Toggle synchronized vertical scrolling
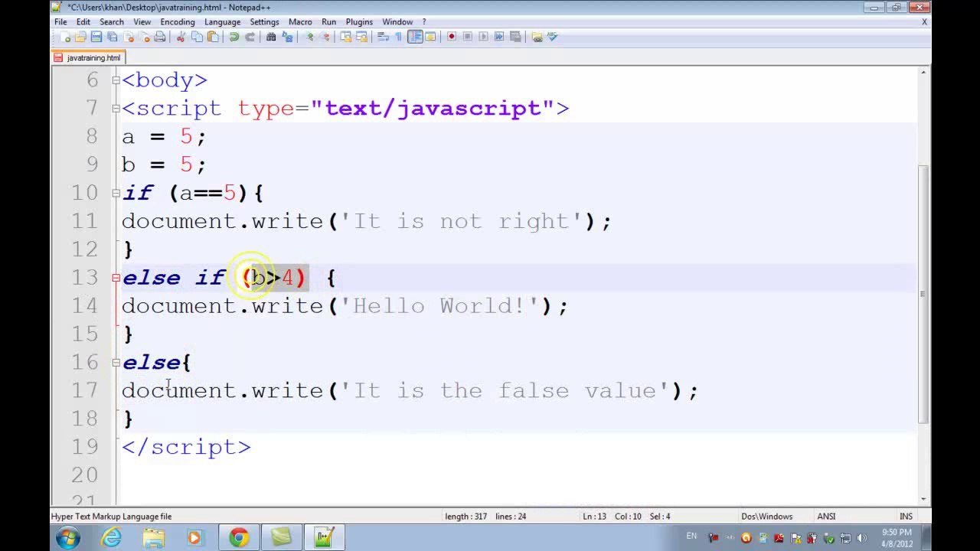This screenshot has height=551, width=980. (x=346, y=37)
